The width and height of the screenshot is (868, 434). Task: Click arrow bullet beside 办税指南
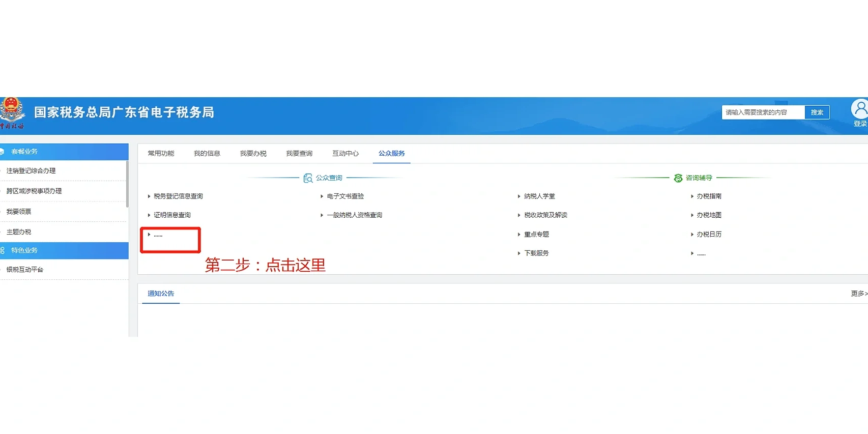[692, 196]
